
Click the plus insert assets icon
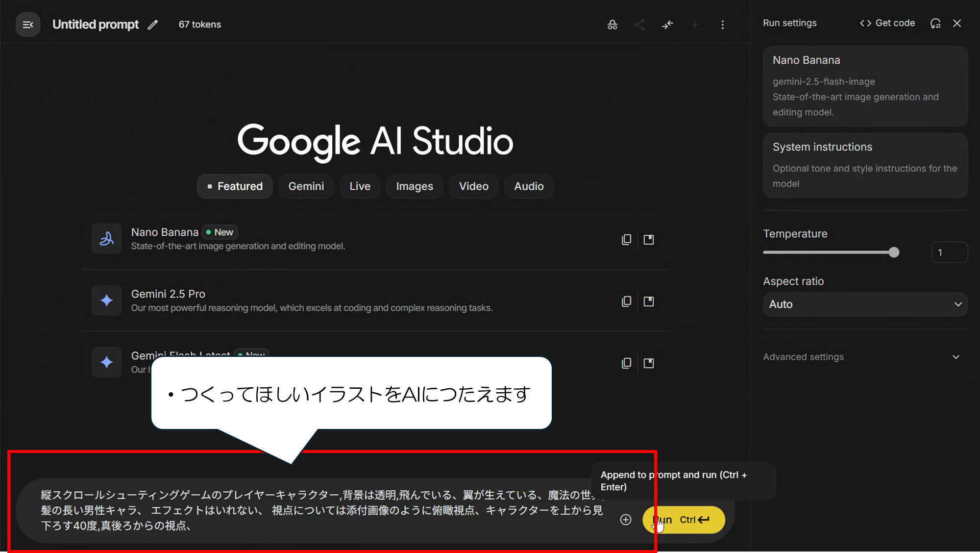point(626,520)
